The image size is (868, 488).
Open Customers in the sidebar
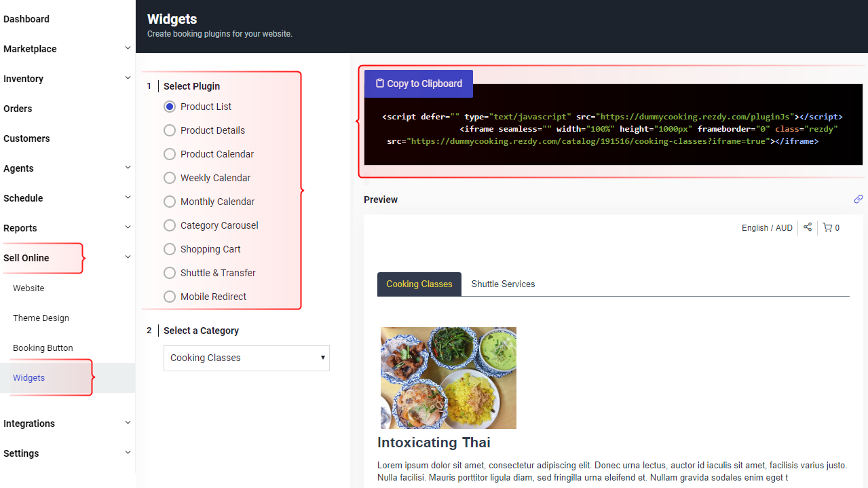(x=26, y=138)
